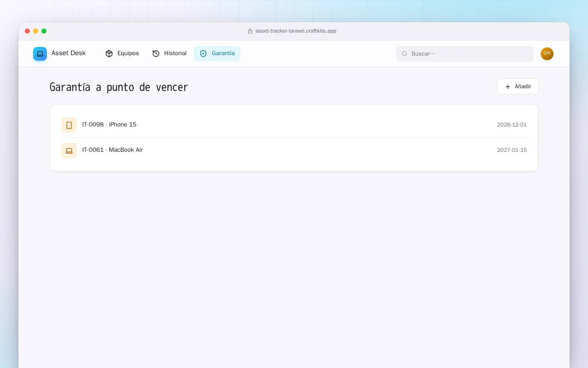Click the date 2026-12-01
The image size is (588, 368).
click(x=512, y=125)
